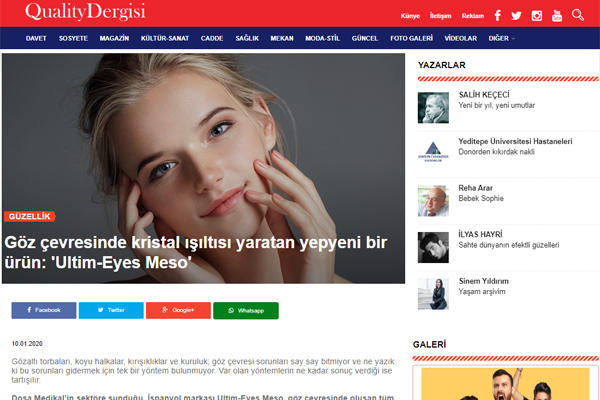Image resolution: width=600 pixels, height=400 pixels.
Task: Share the article via Facebook button
Action: click(44, 310)
